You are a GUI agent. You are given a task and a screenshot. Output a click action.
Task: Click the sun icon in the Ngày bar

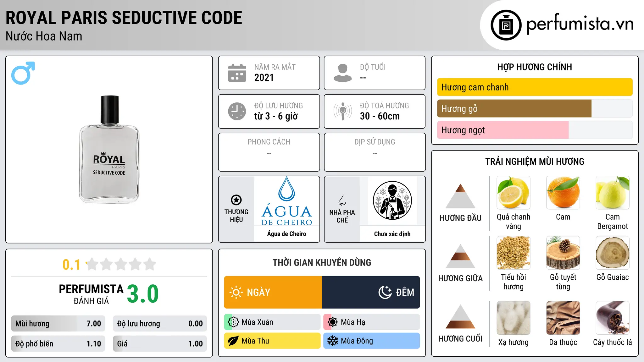point(236,292)
